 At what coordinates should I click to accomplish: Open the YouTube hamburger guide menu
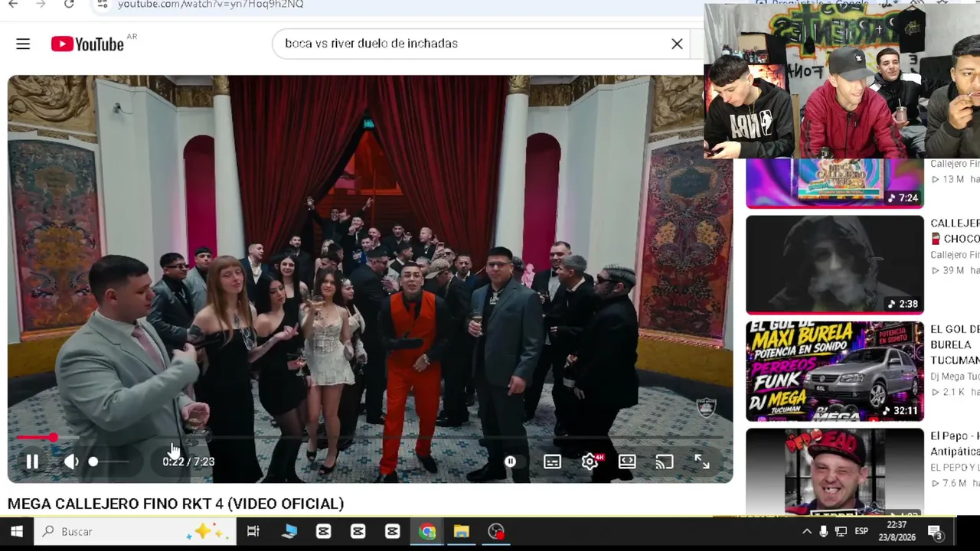click(x=23, y=44)
